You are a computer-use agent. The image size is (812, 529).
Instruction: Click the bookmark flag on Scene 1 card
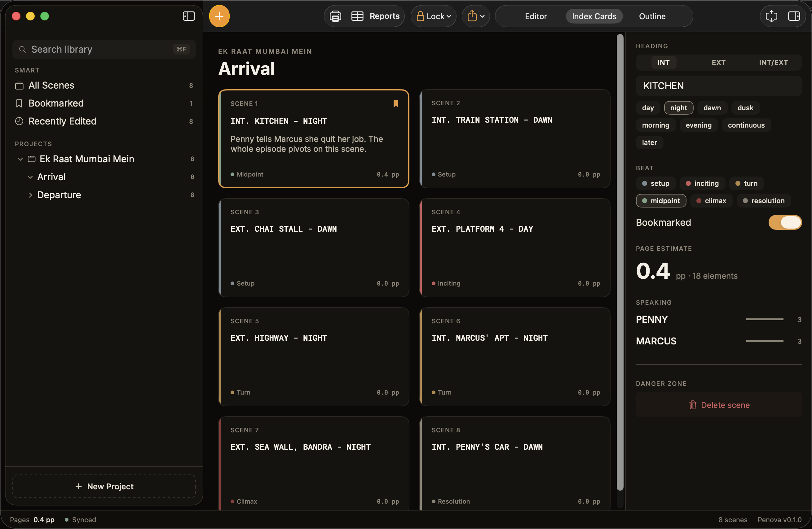point(396,104)
